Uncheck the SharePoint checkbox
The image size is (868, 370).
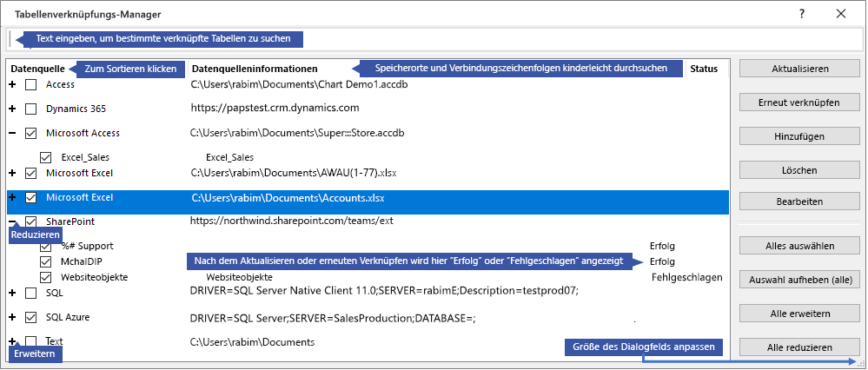click(31, 221)
